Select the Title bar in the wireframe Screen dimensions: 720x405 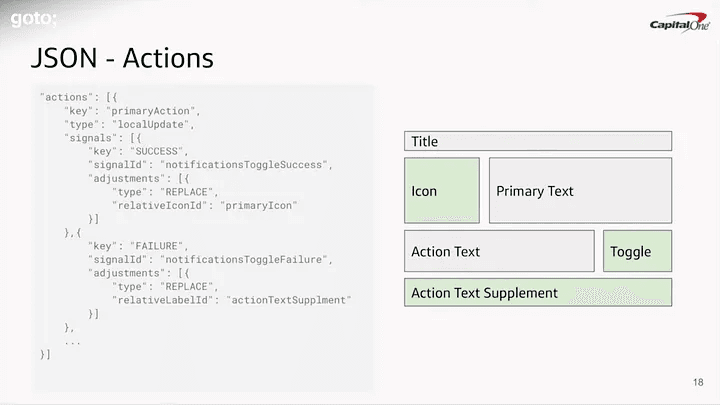pos(537,141)
